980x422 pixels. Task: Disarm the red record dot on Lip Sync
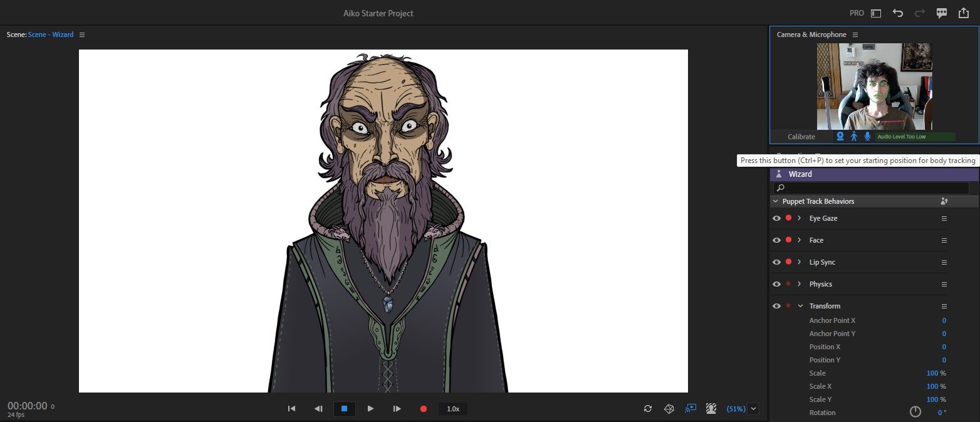(788, 261)
